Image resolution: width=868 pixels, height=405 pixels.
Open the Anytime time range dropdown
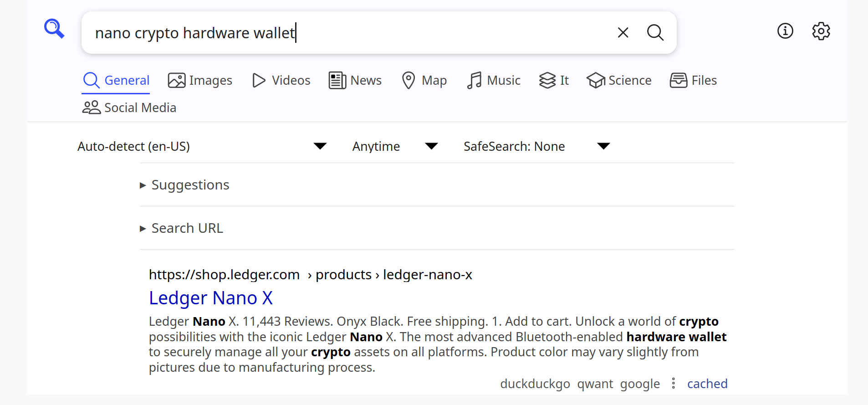(x=394, y=146)
